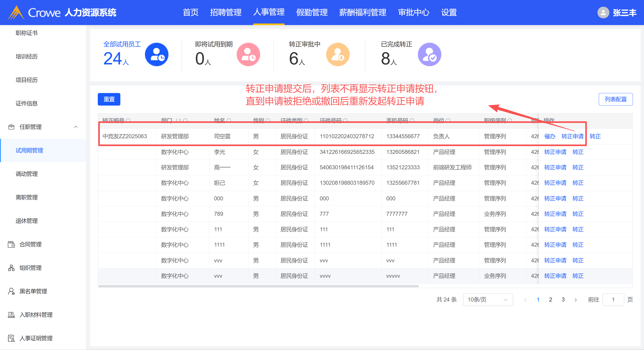The height and width of the screenshot is (350, 644).
Task: Collapse the 任职管理 menu chevron
Action: pos(76,127)
